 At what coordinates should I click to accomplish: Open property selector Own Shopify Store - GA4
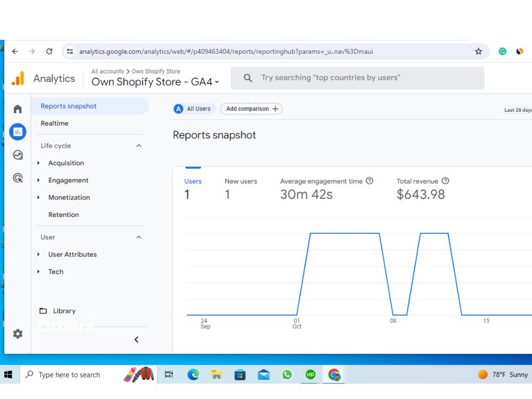155,82
